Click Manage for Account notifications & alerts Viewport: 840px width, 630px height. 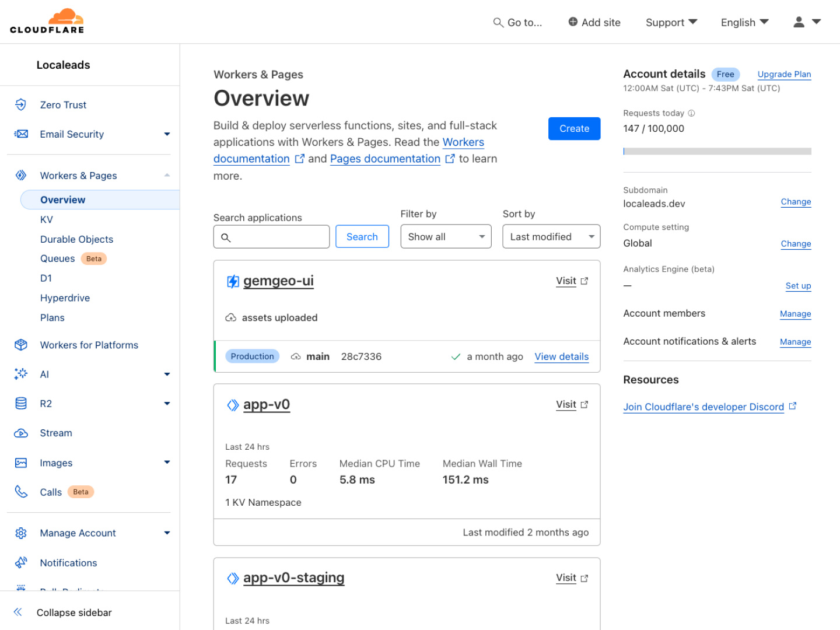(x=796, y=342)
